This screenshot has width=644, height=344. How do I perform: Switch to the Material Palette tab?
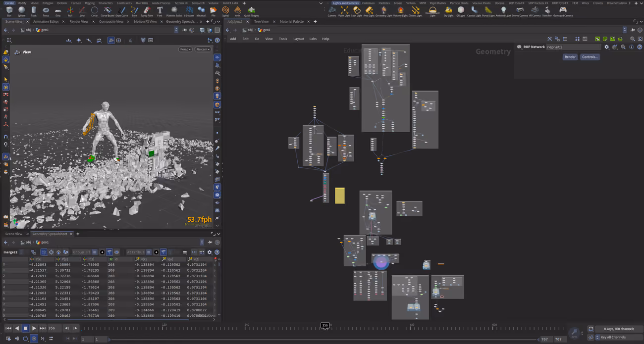pos(292,21)
